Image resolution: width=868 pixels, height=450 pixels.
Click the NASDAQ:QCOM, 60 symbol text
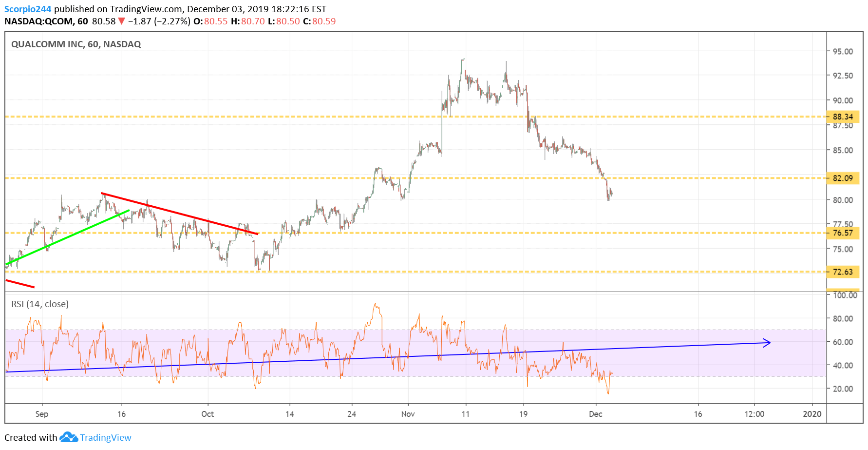(46, 21)
